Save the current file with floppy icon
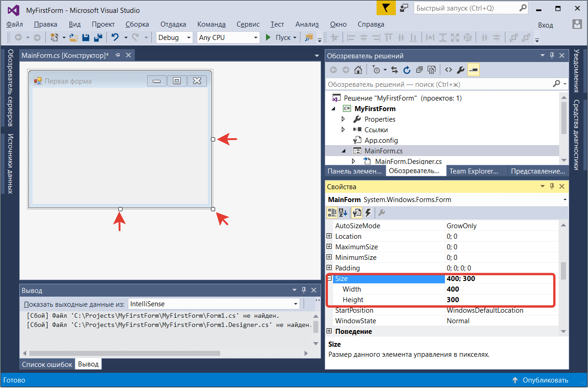588x388 pixels. click(86, 38)
